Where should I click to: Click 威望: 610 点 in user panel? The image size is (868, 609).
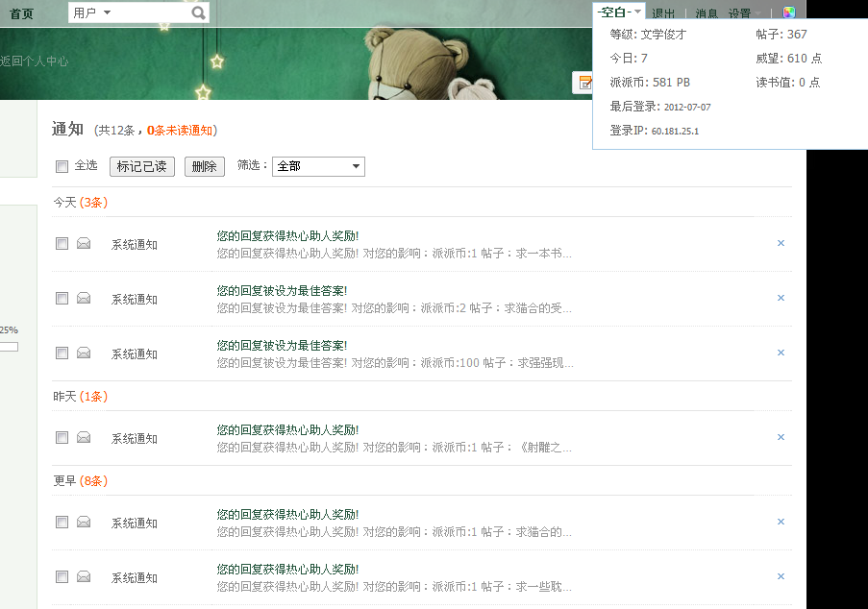(x=789, y=58)
